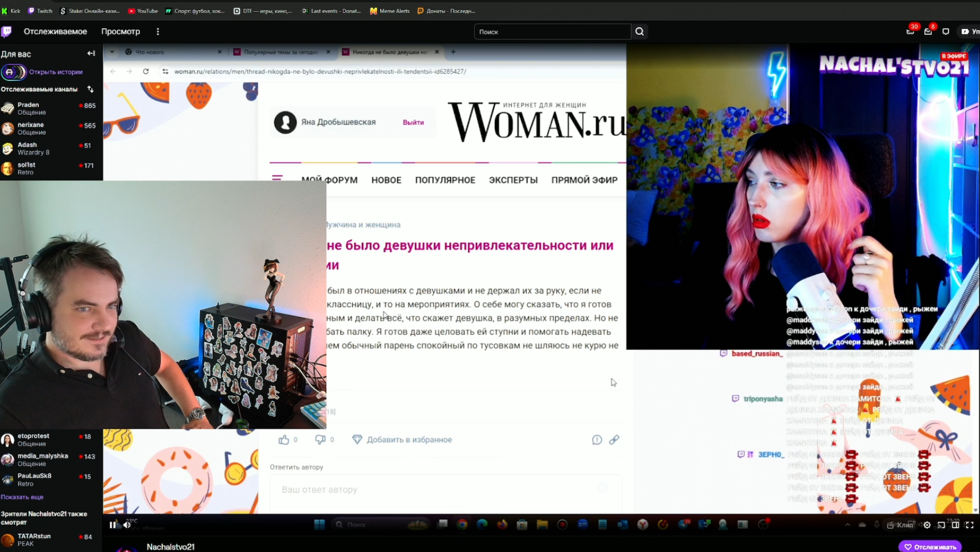Open the ПОПУЛЯРНОЕ section on Woman.ru
The image size is (980, 552).
445,180
